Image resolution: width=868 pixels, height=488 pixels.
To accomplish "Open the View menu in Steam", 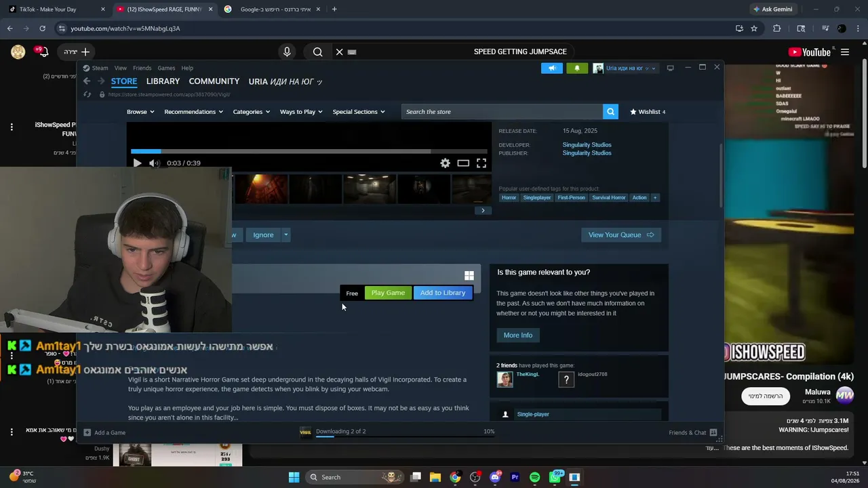I will (121, 68).
